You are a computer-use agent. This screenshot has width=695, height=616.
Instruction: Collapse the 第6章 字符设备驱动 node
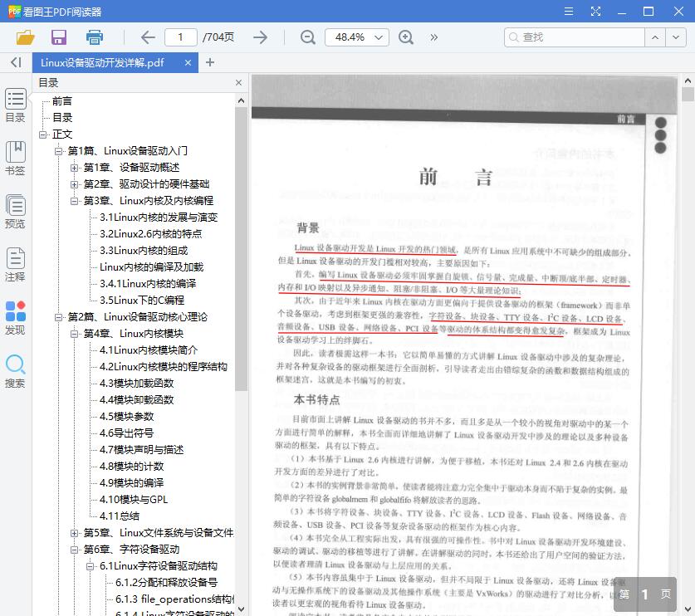tap(75, 550)
